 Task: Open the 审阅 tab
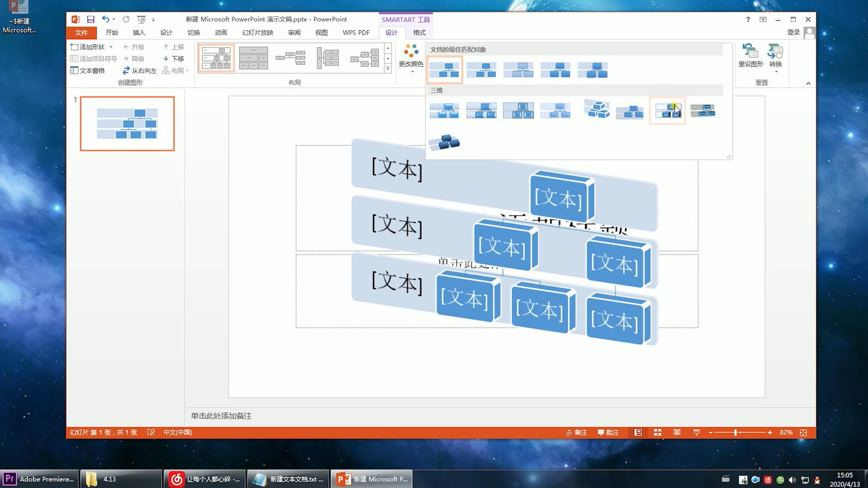(x=294, y=33)
